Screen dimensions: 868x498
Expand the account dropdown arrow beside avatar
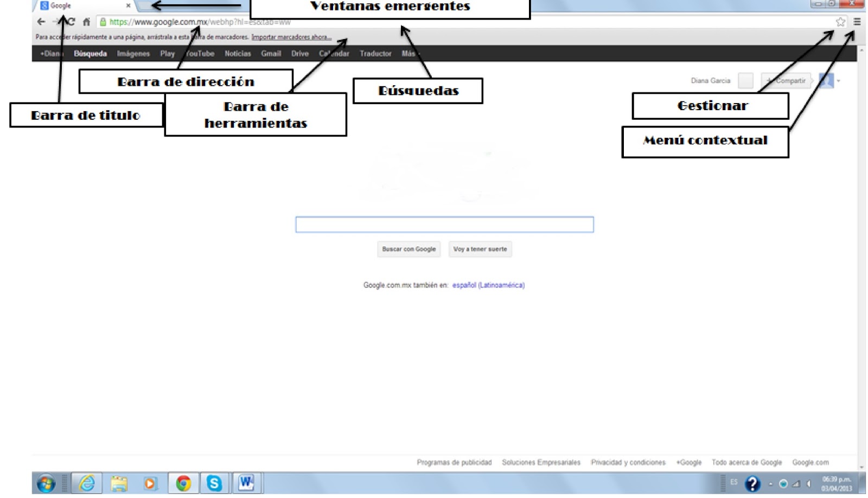839,81
